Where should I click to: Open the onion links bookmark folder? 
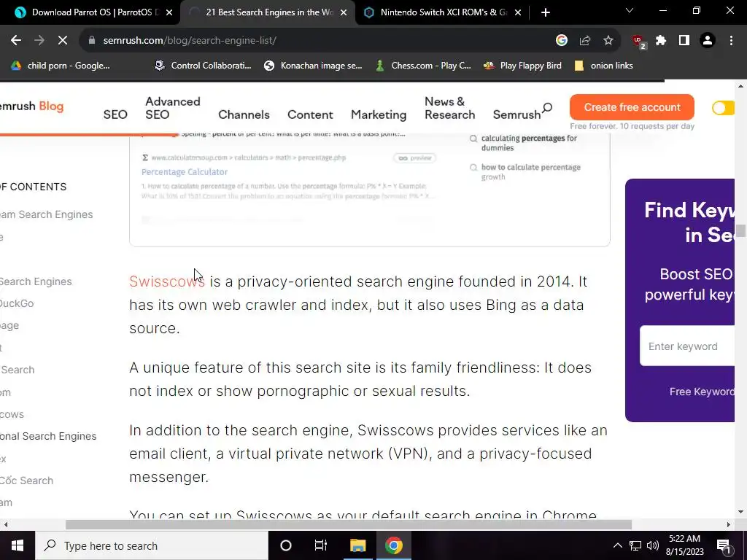click(x=603, y=66)
